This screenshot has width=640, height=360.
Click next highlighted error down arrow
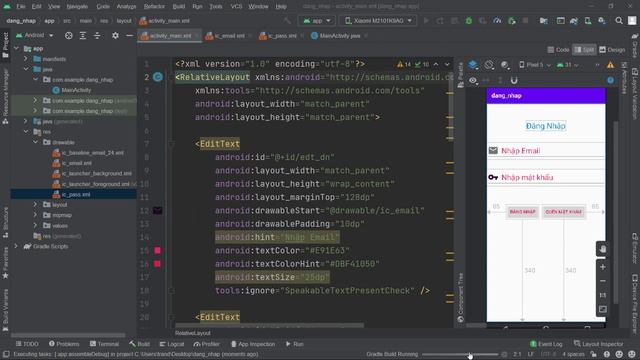(x=447, y=64)
